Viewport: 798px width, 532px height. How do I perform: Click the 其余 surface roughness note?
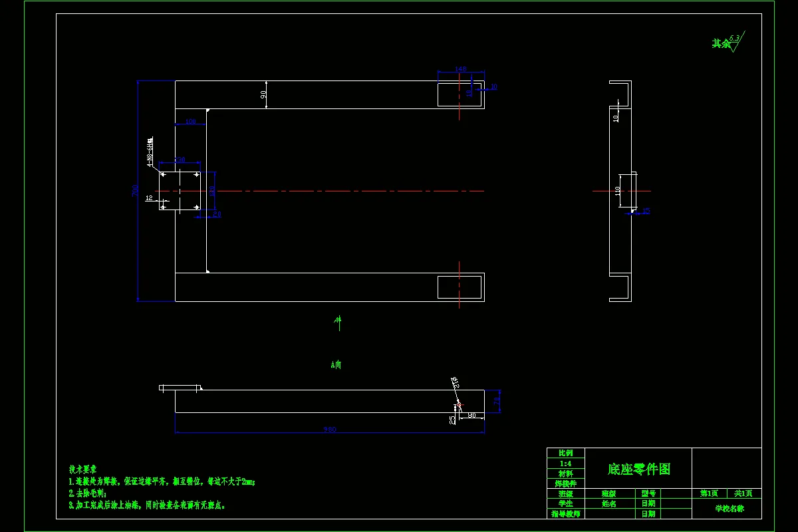tap(721, 43)
